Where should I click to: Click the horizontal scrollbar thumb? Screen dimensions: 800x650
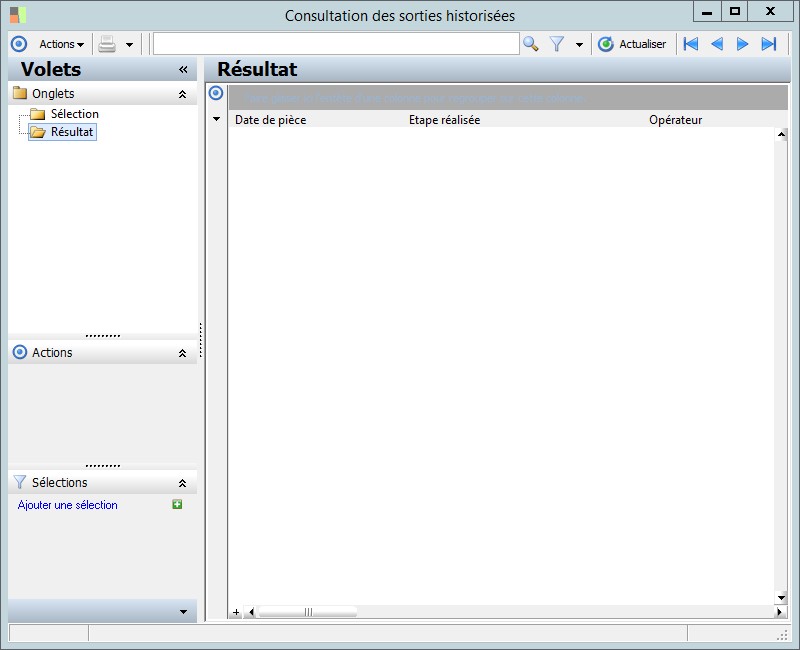(x=308, y=612)
